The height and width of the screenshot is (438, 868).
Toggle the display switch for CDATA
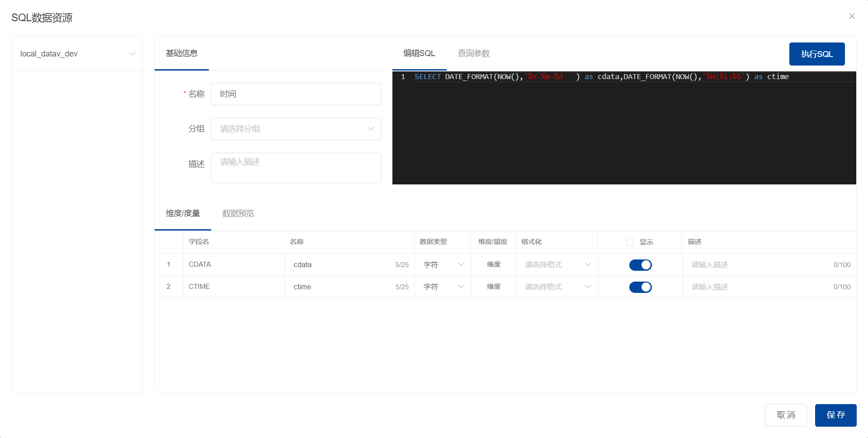click(641, 265)
